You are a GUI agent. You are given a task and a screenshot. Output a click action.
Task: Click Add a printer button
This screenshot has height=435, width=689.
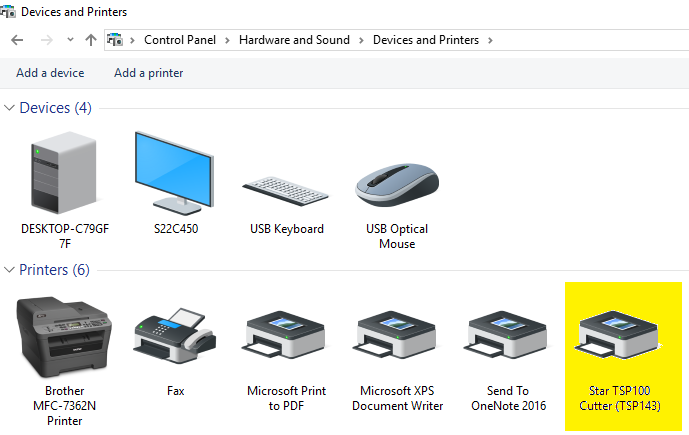pyautogui.click(x=149, y=73)
